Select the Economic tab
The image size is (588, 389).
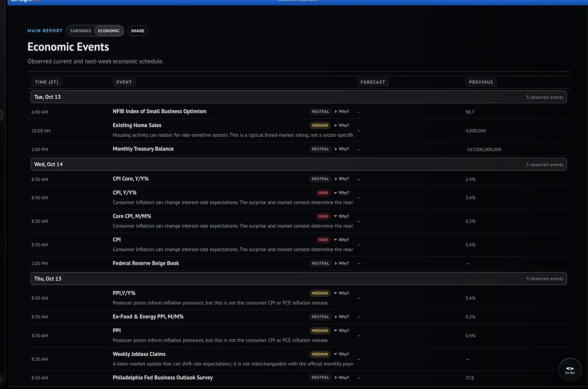click(109, 31)
